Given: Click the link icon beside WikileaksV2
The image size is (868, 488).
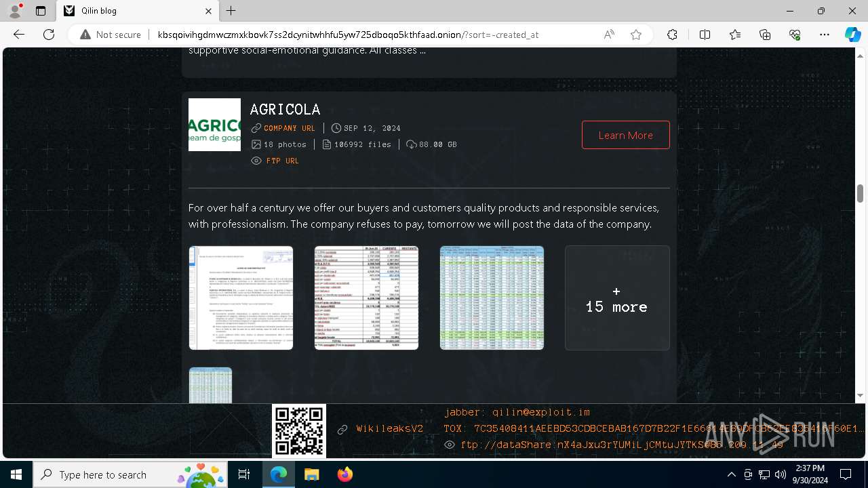Looking at the screenshot, I should pos(342,429).
